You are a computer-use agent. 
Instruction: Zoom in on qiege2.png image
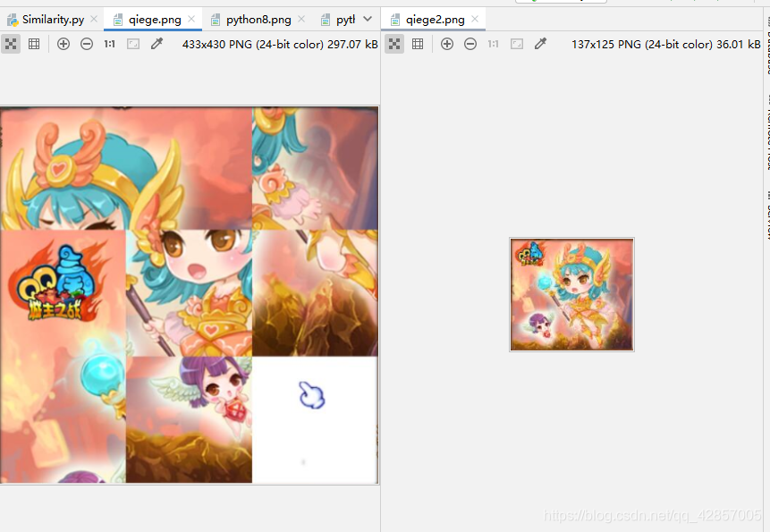[x=447, y=44]
